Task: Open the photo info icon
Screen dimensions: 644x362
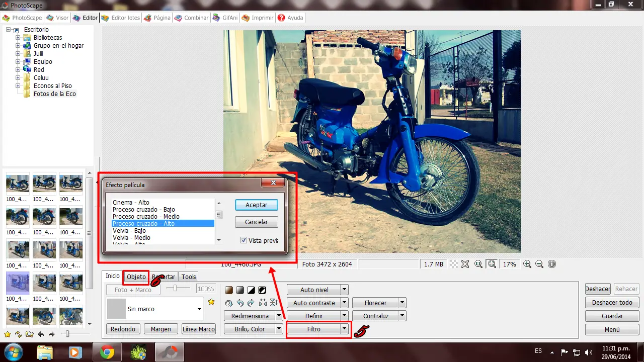Action: [x=552, y=264]
